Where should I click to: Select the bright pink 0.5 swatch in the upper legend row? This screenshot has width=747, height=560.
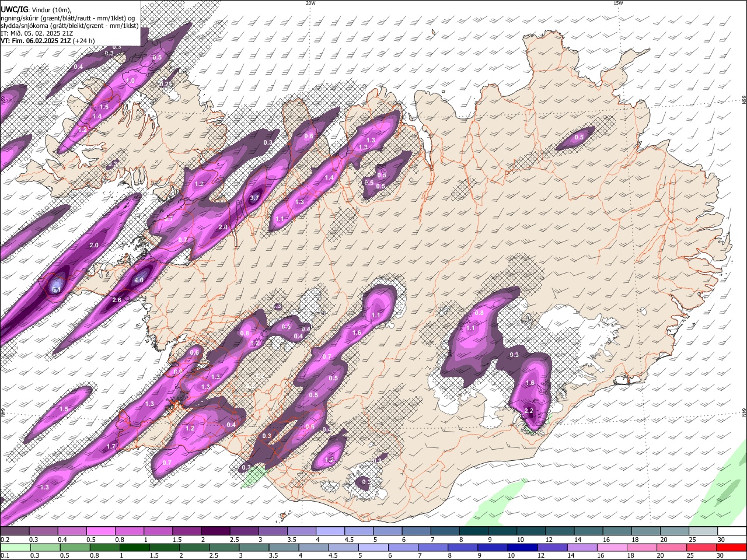pos(100,531)
